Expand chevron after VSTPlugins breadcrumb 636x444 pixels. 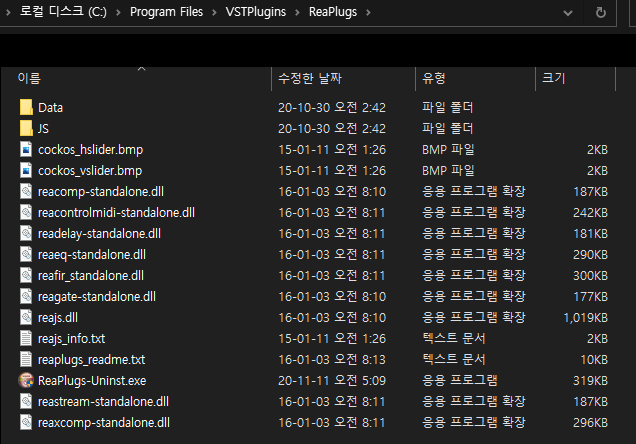tap(297, 13)
